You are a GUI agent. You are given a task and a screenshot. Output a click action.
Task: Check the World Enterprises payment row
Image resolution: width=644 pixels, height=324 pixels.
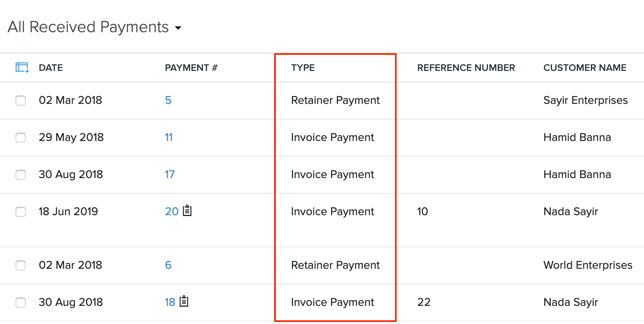pos(21,265)
